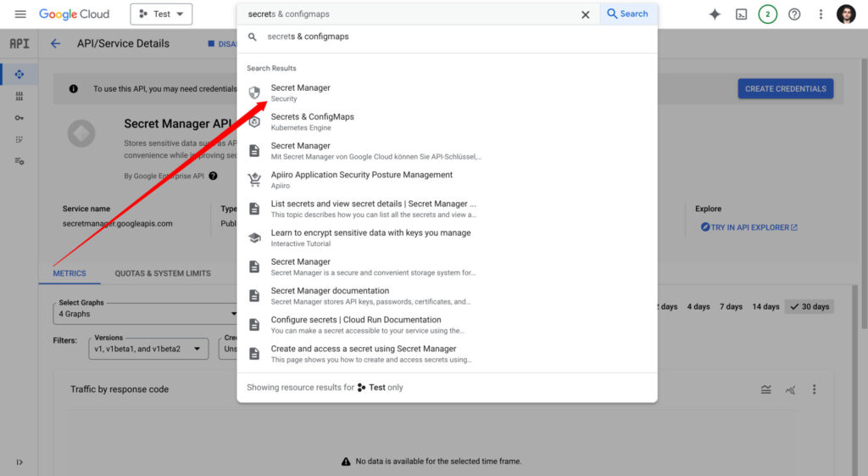Open the Credentials key icon in sidebar
The height and width of the screenshot is (476, 868).
[x=19, y=118]
